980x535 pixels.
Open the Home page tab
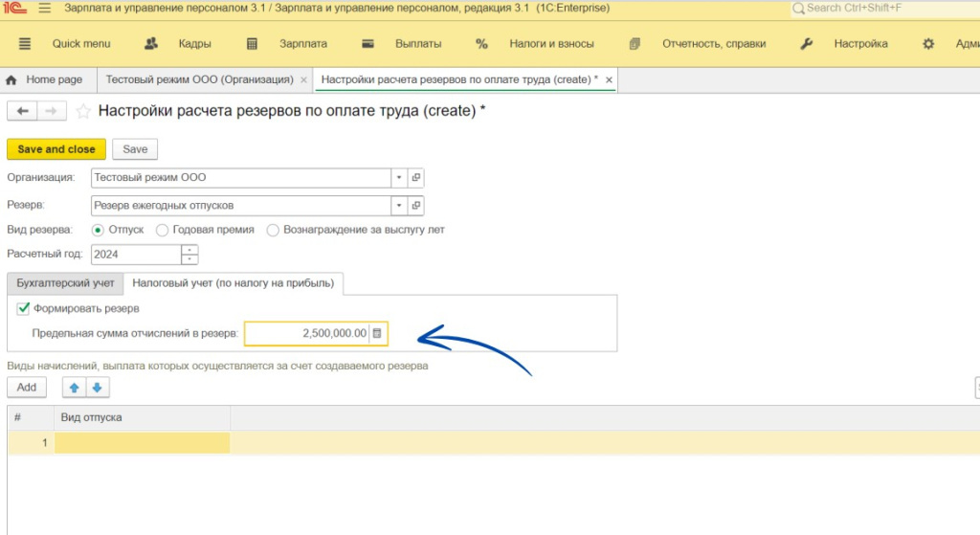click(x=45, y=79)
